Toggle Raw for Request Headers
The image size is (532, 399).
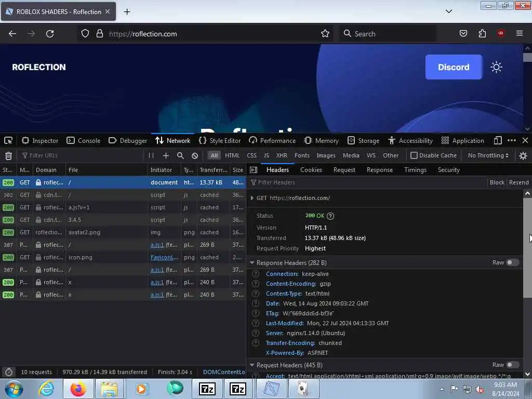click(x=512, y=365)
